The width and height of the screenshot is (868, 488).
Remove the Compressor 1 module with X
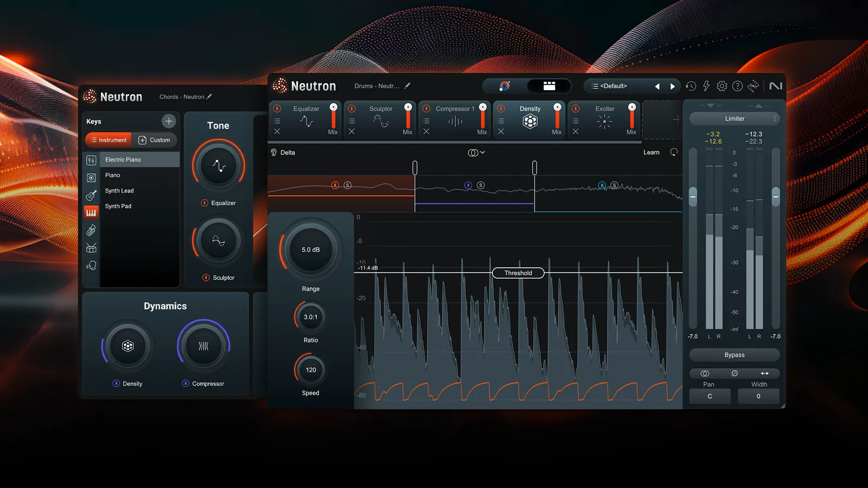click(426, 132)
